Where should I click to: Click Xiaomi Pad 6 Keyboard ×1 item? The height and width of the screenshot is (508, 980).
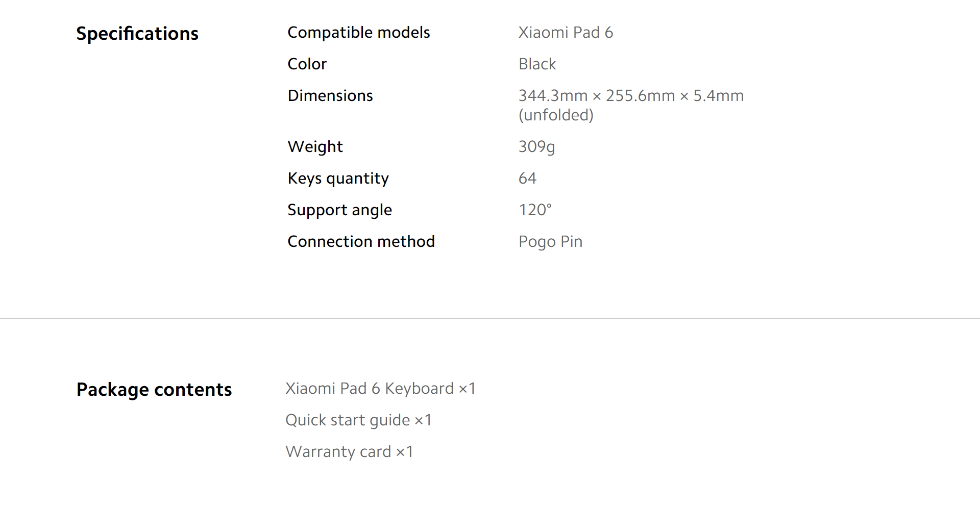pos(380,389)
